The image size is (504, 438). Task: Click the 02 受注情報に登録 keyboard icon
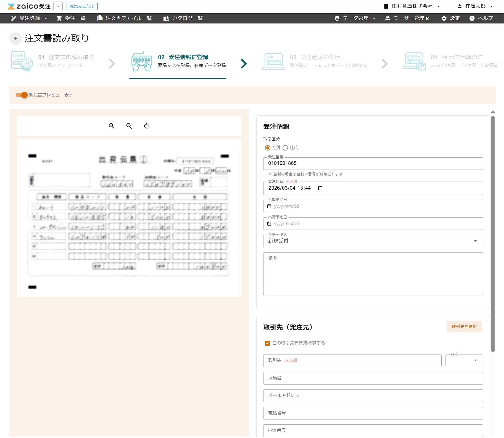142,62
